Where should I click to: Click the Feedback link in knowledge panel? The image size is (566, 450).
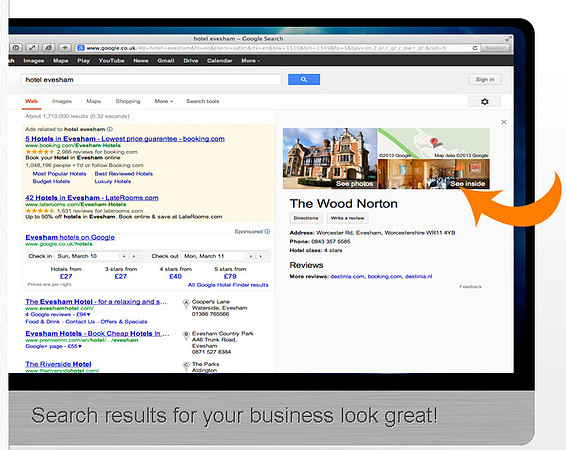point(470,287)
